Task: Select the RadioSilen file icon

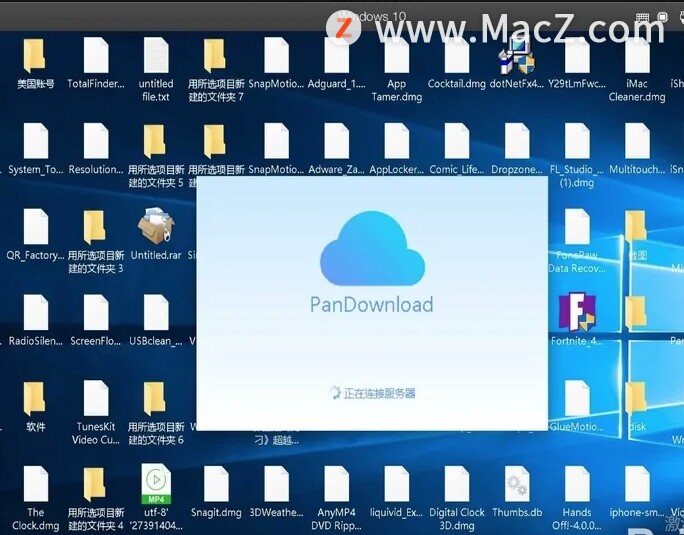Action: 36,312
